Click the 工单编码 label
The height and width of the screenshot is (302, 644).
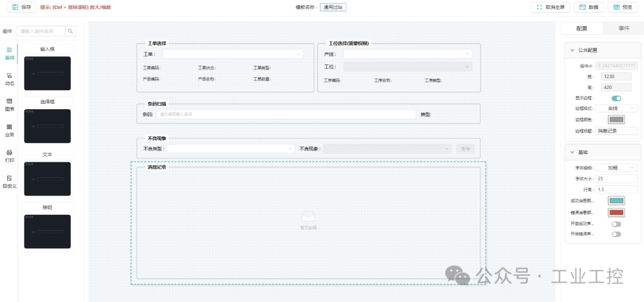[x=151, y=68]
